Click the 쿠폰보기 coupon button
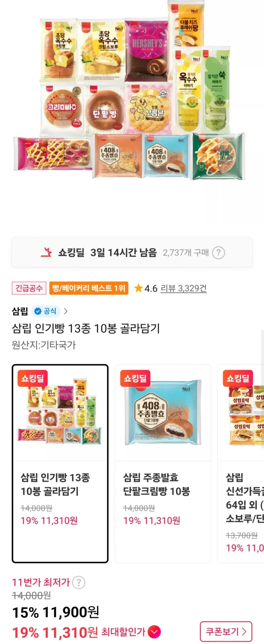The width and height of the screenshot is (264, 644). click(226, 631)
